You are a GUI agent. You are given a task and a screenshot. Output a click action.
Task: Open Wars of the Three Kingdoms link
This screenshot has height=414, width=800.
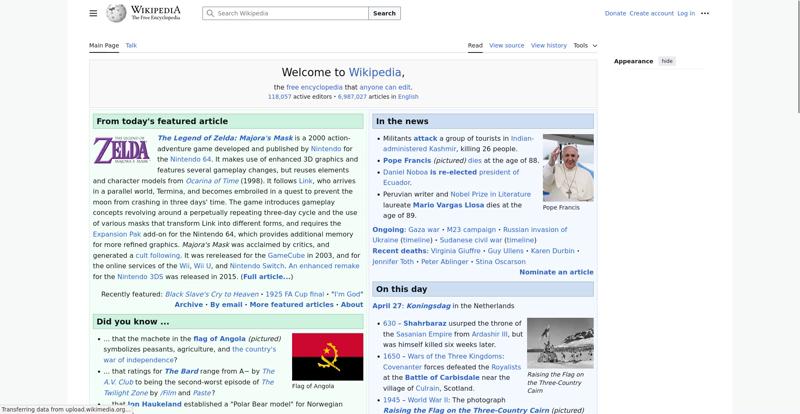pyautogui.click(x=456, y=356)
